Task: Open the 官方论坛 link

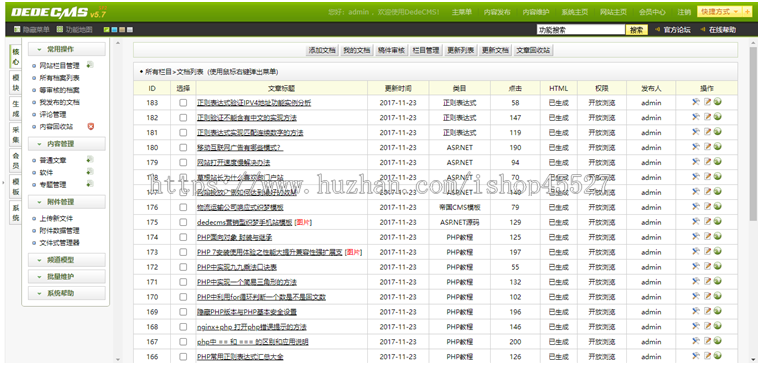Action: point(677,30)
